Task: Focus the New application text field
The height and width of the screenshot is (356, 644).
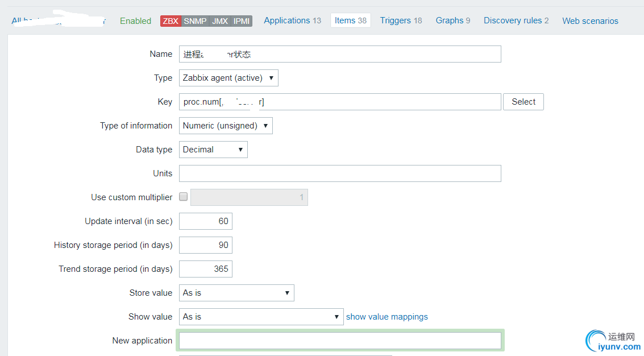Action: pyautogui.click(x=340, y=341)
